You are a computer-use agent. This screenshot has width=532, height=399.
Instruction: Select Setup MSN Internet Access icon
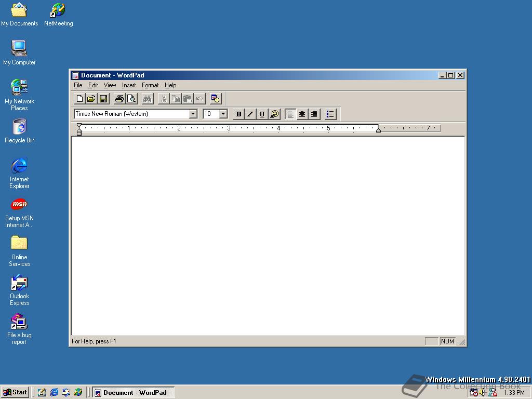click(19, 212)
